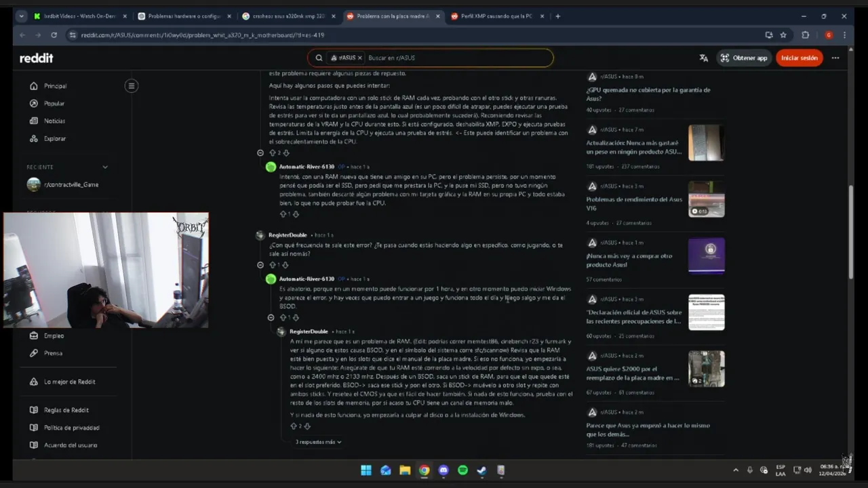Collapse the RECIENTE section
The height and width of the screenshot is (488, 868).
point(104,167)
